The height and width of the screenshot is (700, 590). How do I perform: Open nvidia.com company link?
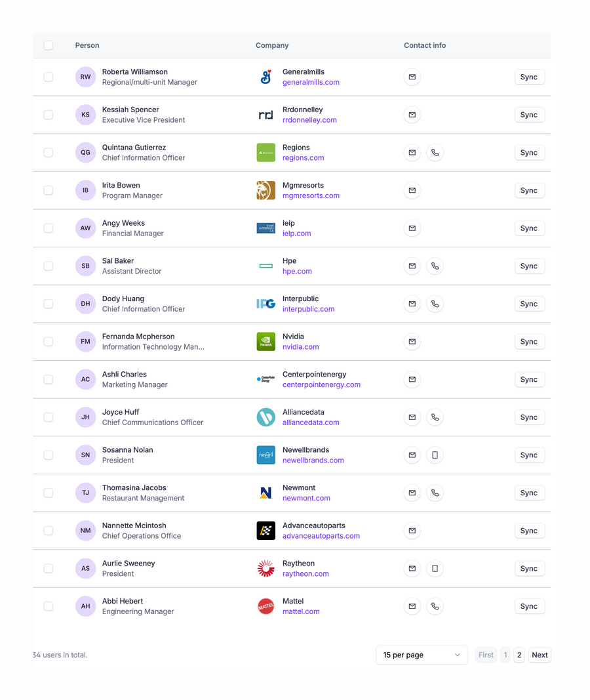300,347
